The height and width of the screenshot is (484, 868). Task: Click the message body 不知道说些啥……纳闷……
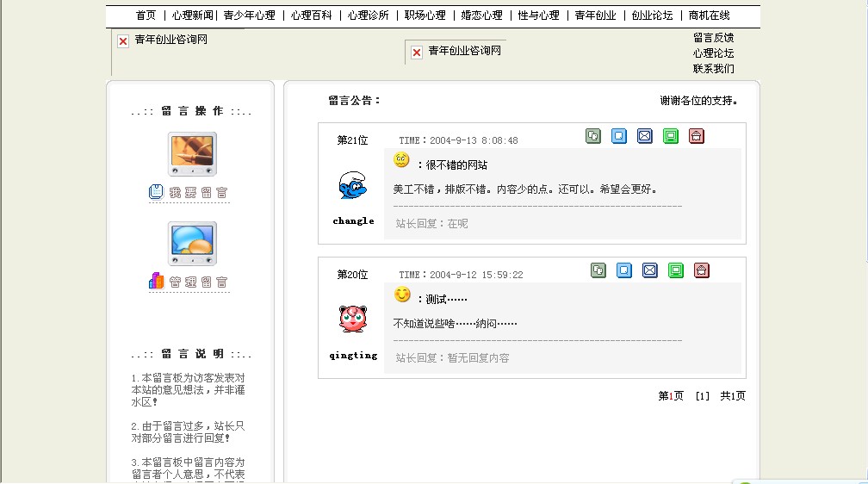point(455,324)
